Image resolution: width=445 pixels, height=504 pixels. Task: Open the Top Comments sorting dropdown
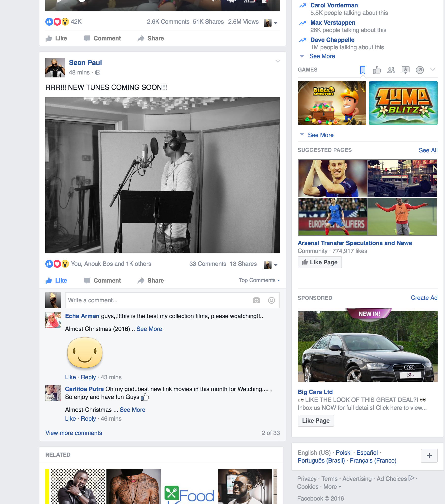pyautogui.click(x=259, y=280)
